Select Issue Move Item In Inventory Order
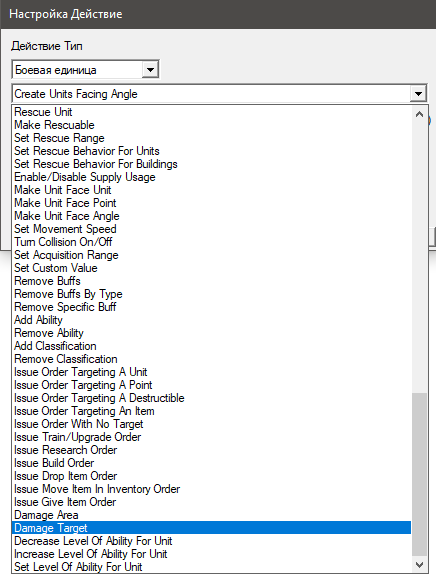 pos(211,489)
